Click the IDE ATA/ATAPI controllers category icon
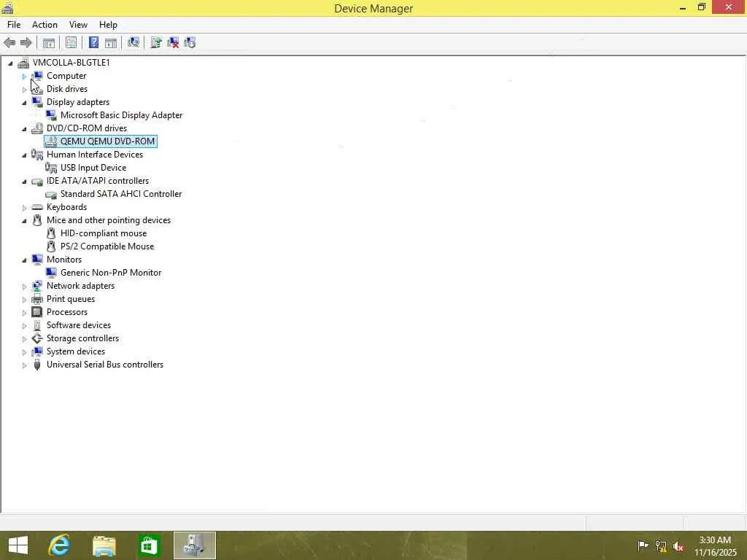The height and width of the screenshot is (560, 747). point(37,181)
